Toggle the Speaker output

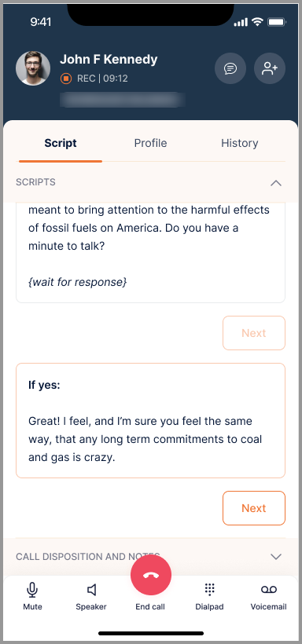[x=91, y=596]
